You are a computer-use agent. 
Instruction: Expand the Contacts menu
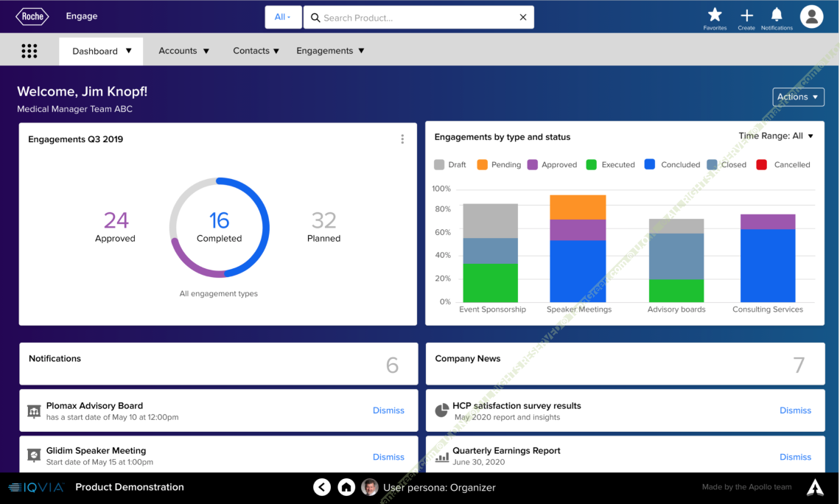[256, 51]
